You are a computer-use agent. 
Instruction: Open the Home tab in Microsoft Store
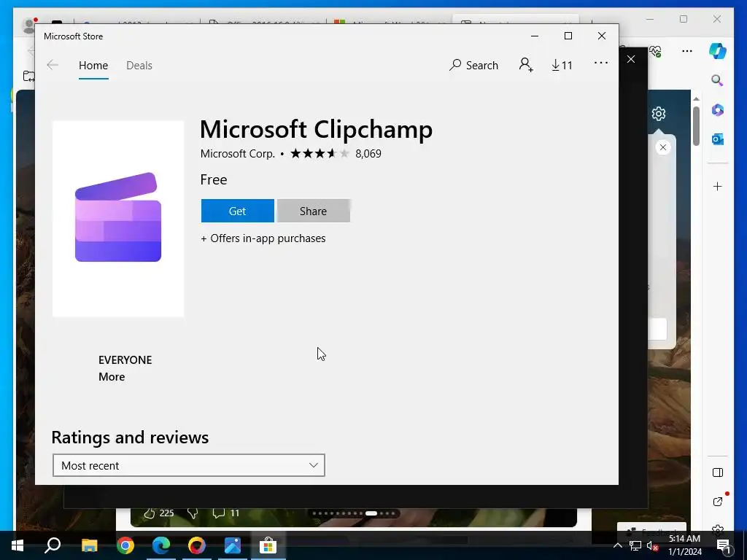point(93,65)
